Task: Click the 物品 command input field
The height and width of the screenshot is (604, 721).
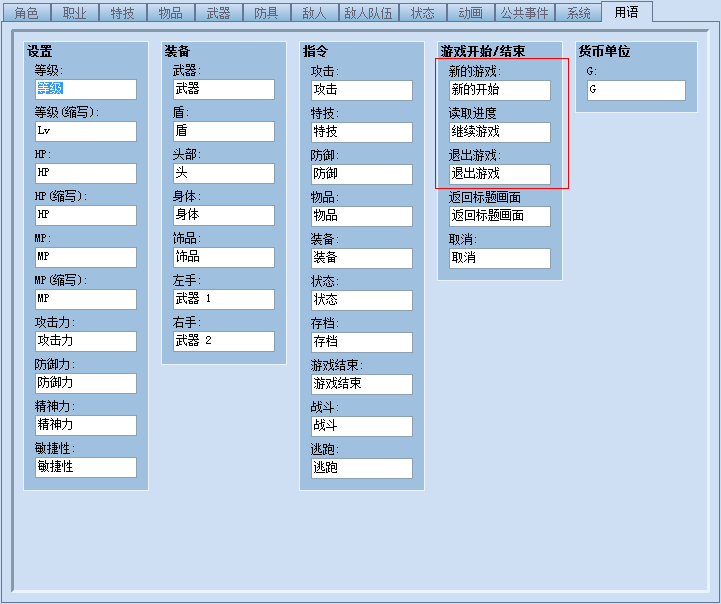Action: pyautogui.click(x=362, y=216)
